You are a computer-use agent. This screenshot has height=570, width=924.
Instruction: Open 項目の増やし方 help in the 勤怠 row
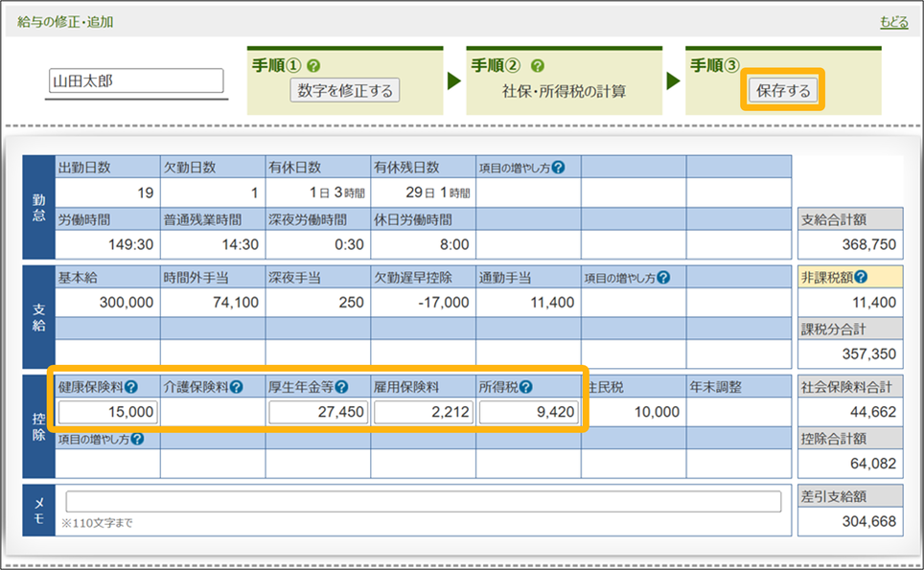tap(558, 168)
